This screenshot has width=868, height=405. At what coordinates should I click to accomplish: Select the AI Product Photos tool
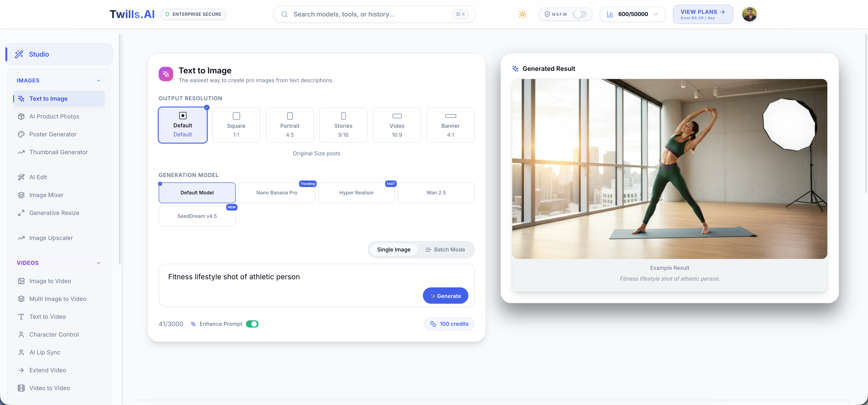point(54,116)
